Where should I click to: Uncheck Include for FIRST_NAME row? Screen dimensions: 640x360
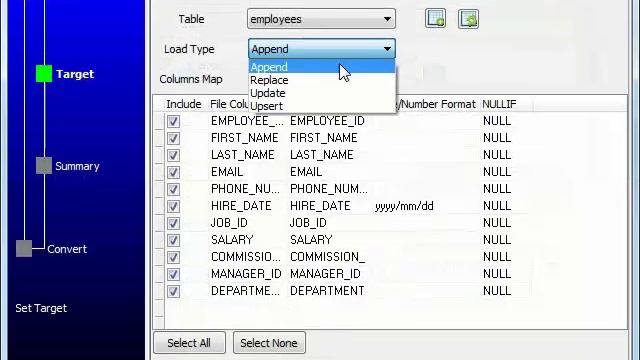(x=173, y=138)
